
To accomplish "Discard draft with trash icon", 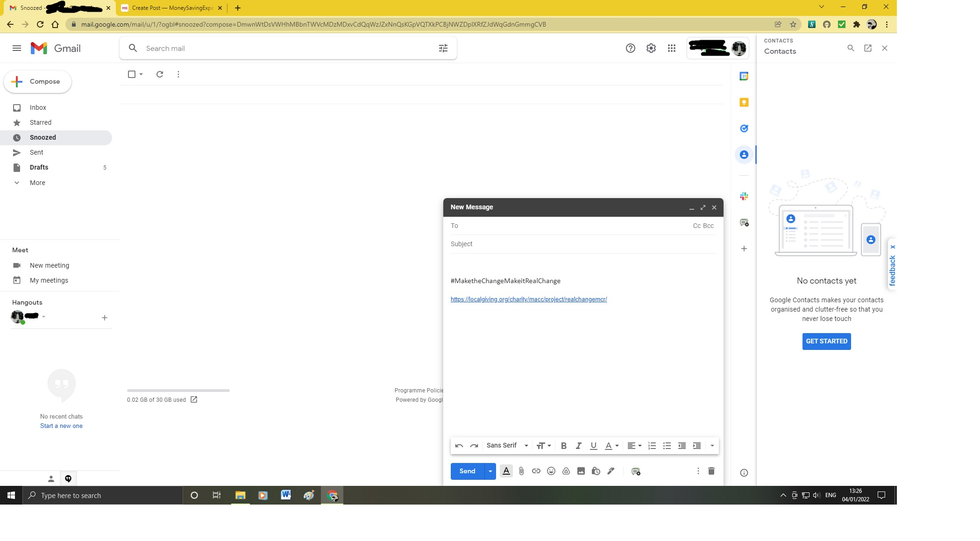I will coord(711,471).
